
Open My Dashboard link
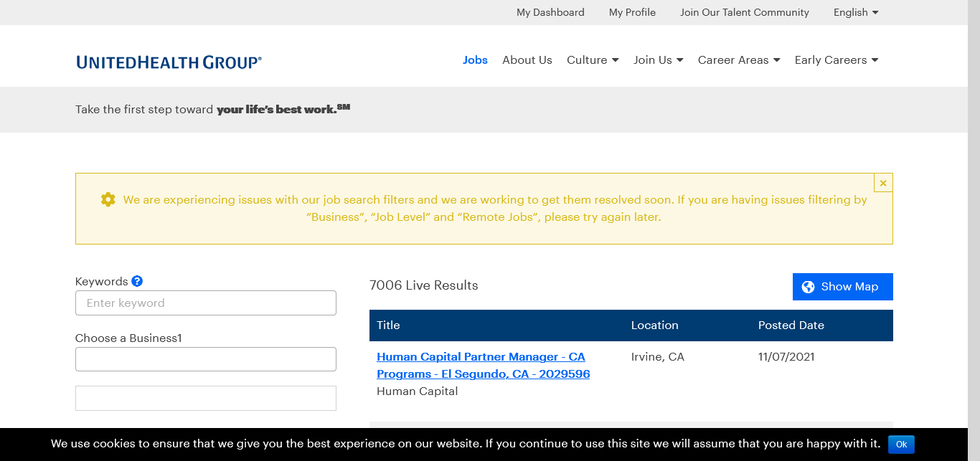550,12
